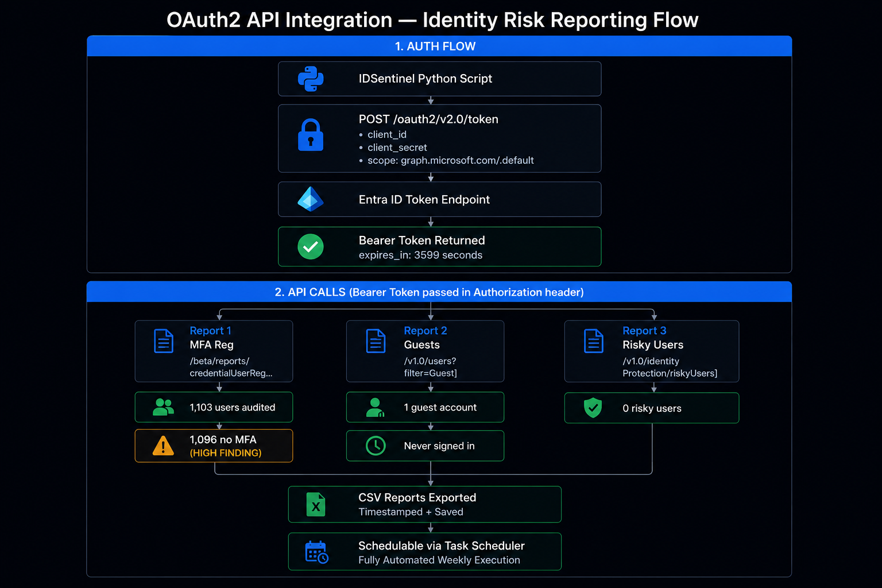Click 0 risky users text

tap(652, 409)
